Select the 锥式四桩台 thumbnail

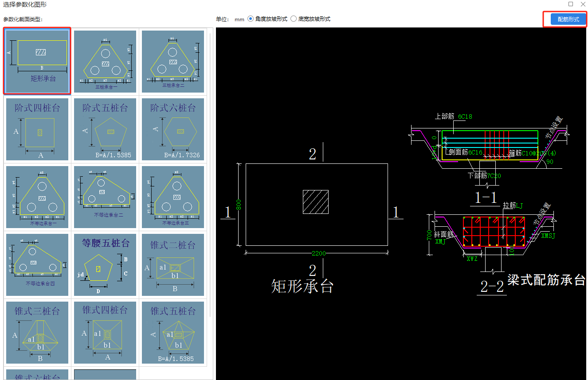[105, 332]
